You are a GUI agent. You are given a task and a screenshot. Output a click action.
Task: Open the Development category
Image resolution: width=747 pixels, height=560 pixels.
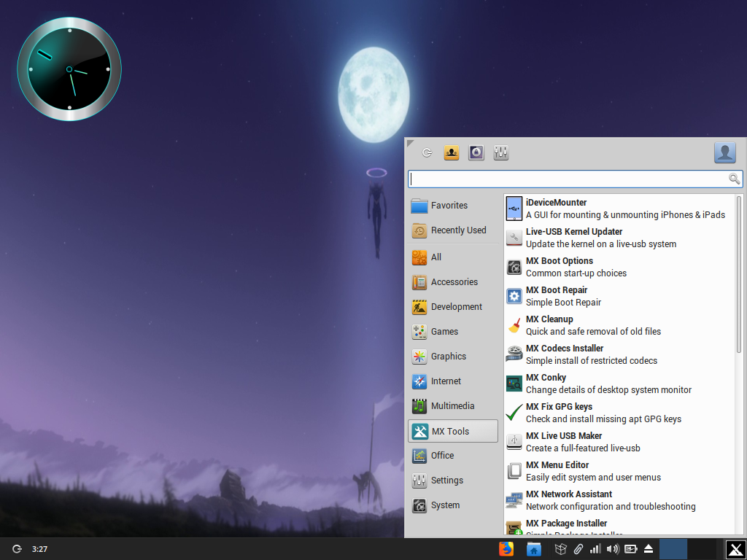tap(453, 307)
